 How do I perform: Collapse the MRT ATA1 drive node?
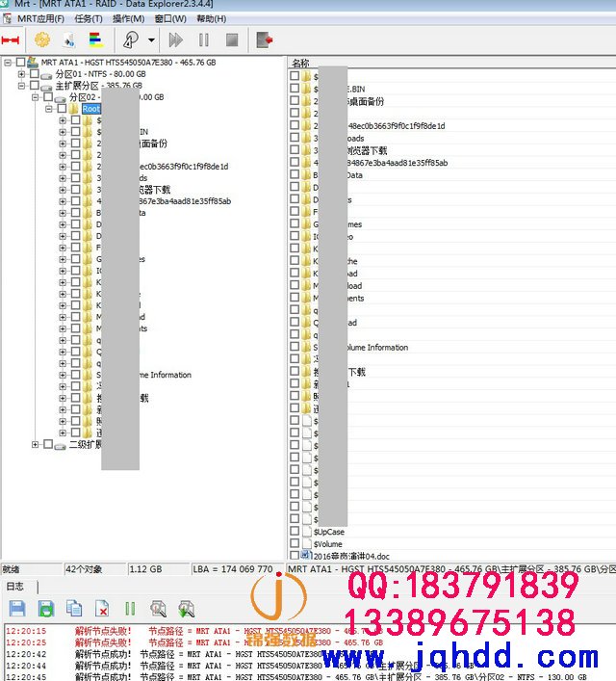pyautogui.click(x=8, y=63)
